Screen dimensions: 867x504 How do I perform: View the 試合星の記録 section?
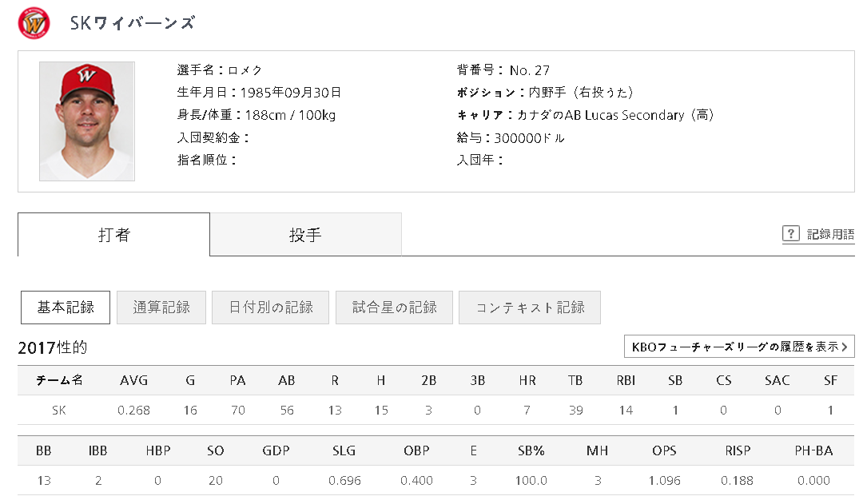coord(394,308)
